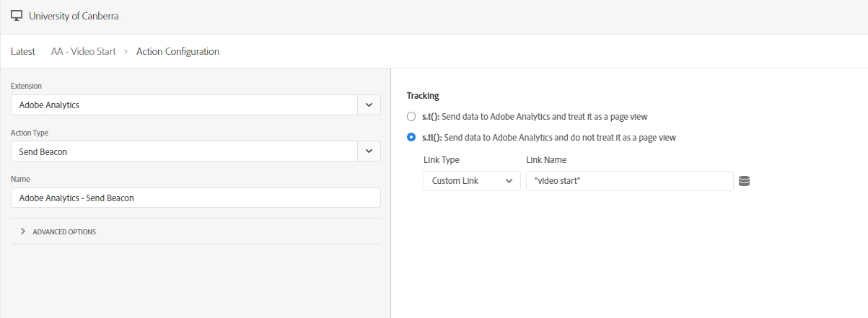This screenshot has width=868, height=318.
Task: Open the University of Canberra property
Action: pos(73,16)
